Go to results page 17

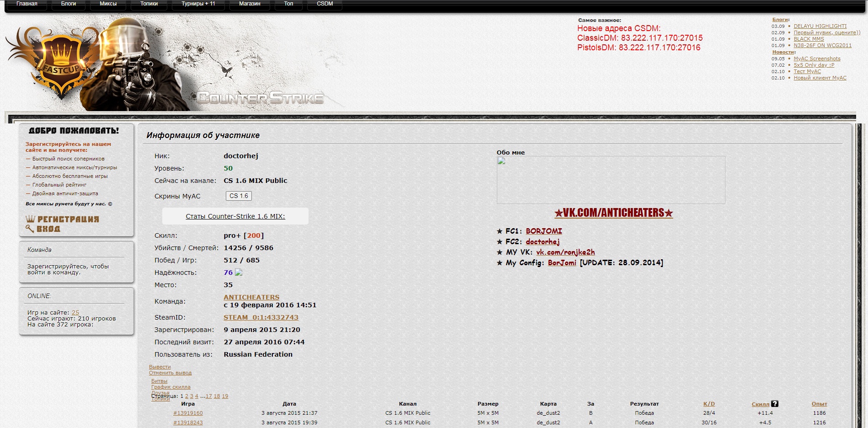pyautogui.click(x=208, y=396)
